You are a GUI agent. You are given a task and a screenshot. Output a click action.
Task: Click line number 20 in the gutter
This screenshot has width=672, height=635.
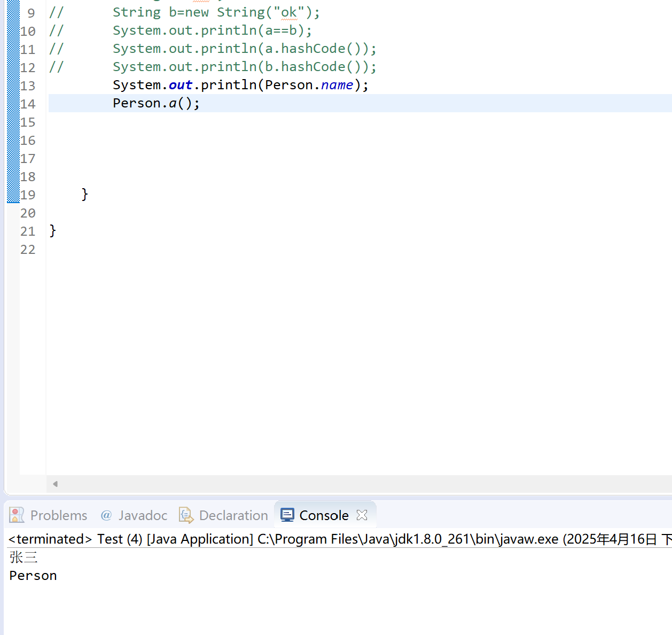point(28,213)
